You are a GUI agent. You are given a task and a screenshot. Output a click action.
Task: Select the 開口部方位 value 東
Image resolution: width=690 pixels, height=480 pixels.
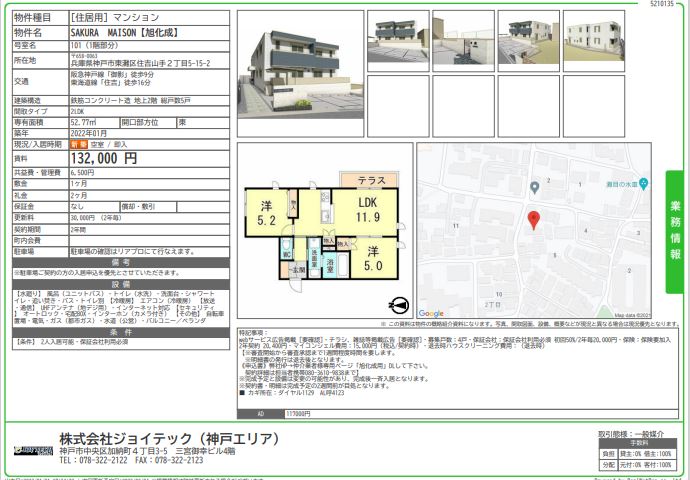[182, 122]
